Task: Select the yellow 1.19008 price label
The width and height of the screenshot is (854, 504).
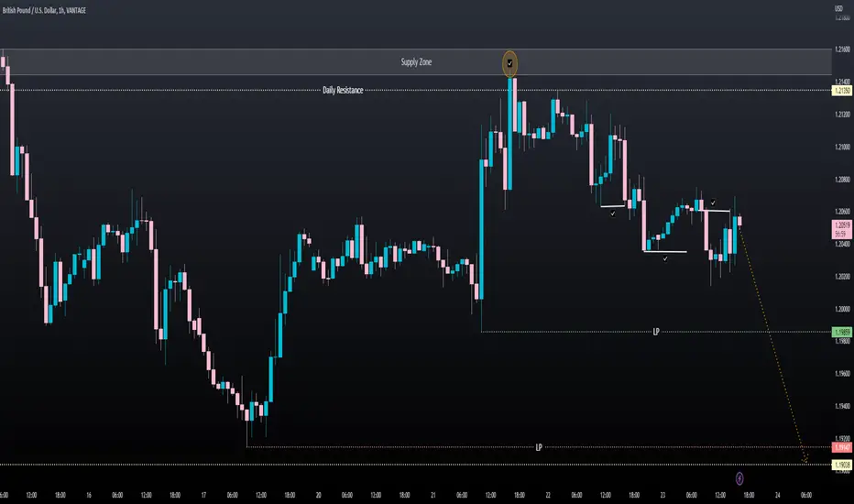Action: coord(842,465)
